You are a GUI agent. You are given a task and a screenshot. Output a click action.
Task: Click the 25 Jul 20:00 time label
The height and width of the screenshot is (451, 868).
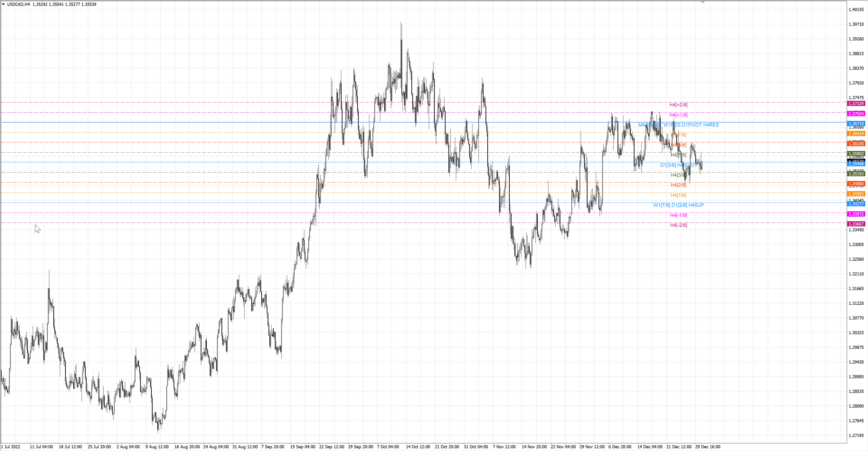[99, 447]
